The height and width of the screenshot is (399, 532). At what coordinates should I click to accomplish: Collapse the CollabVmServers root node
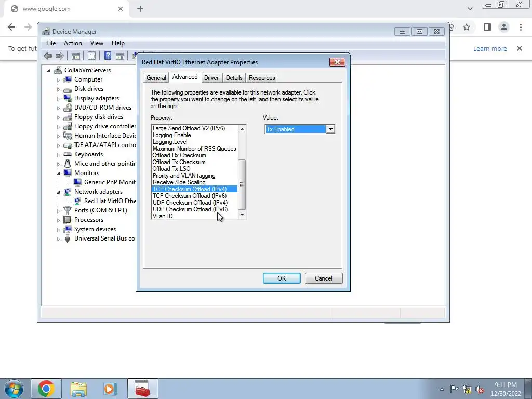(48, 71)
